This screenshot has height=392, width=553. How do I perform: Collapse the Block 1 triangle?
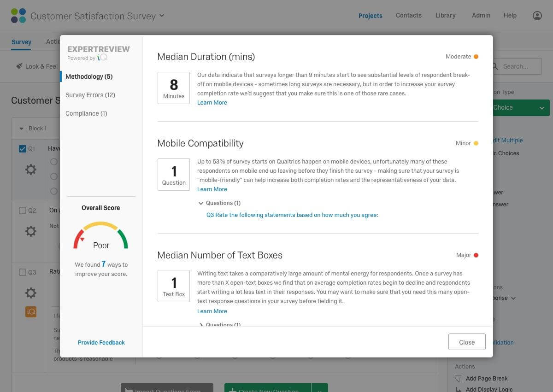(21, 129)
